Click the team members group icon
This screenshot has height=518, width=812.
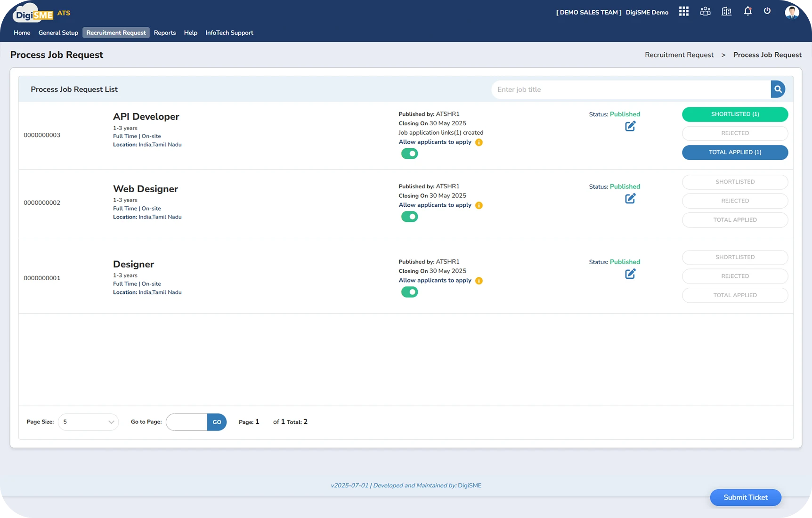705,11
